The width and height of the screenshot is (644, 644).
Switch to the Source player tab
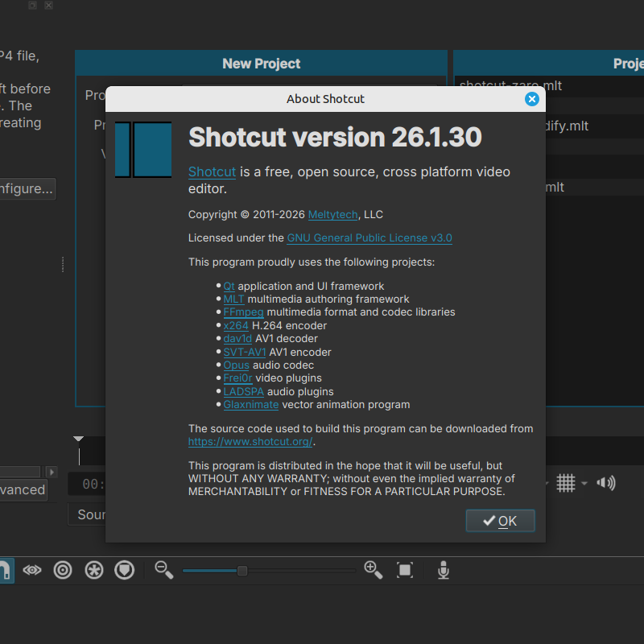point(90,514)
